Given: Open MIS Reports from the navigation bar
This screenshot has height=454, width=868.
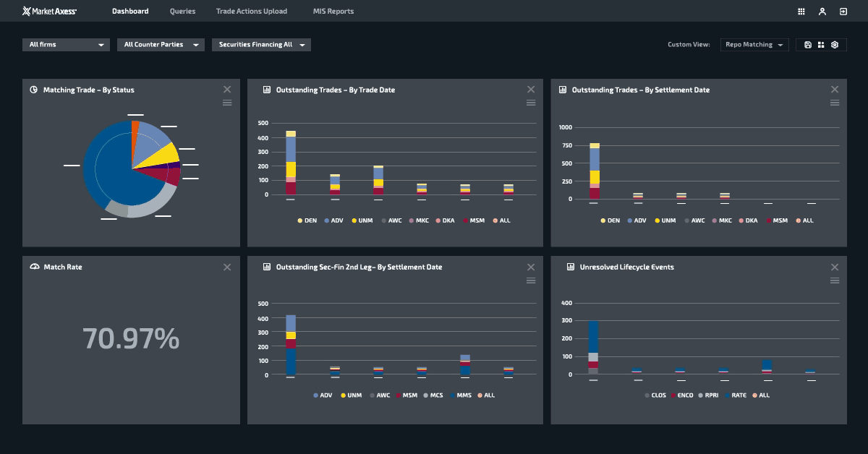Looking at the screenshot, I should pos(333,11).
